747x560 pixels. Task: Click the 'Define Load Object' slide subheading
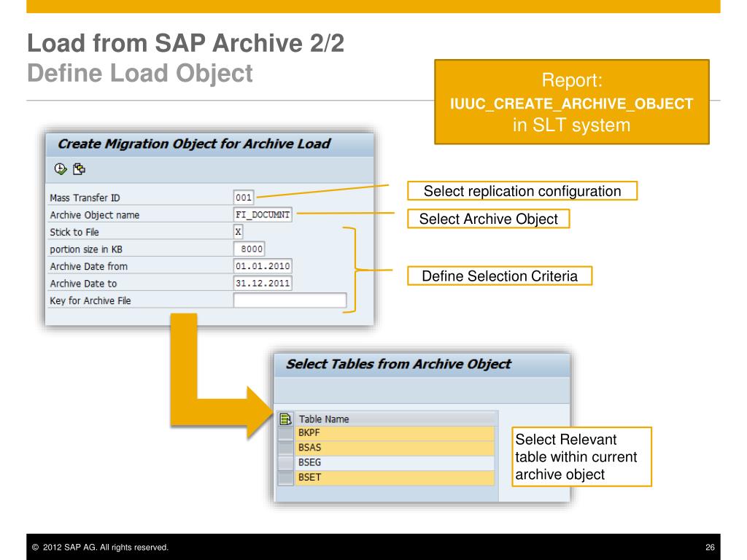point(140,74)
